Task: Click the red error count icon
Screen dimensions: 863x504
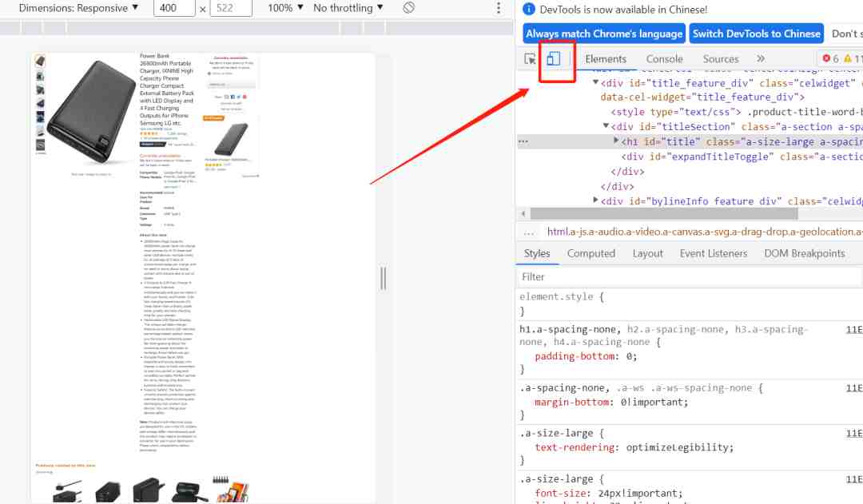Action: [826, 58]
